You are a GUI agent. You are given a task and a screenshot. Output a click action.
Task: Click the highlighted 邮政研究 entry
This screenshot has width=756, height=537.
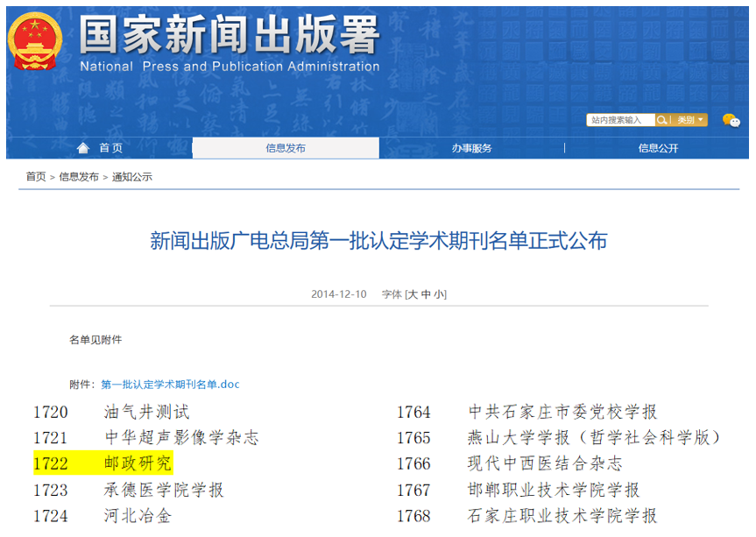tap(138, 463)
